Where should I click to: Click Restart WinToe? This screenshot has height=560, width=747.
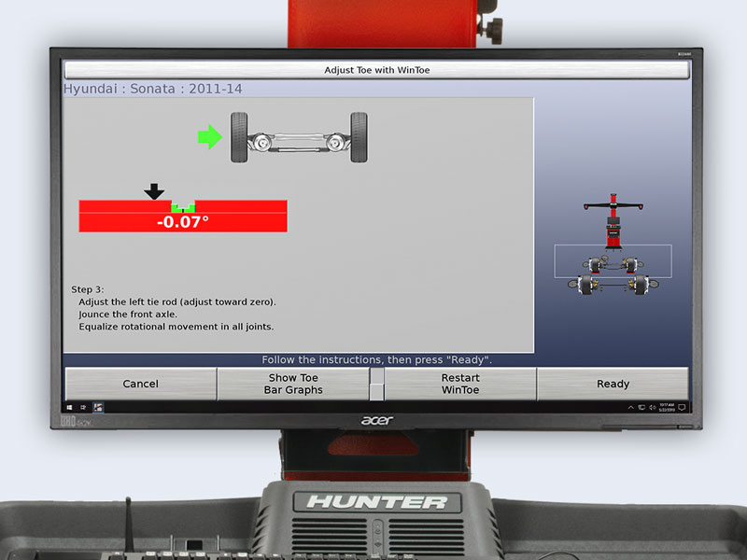(x=459, y=383)
